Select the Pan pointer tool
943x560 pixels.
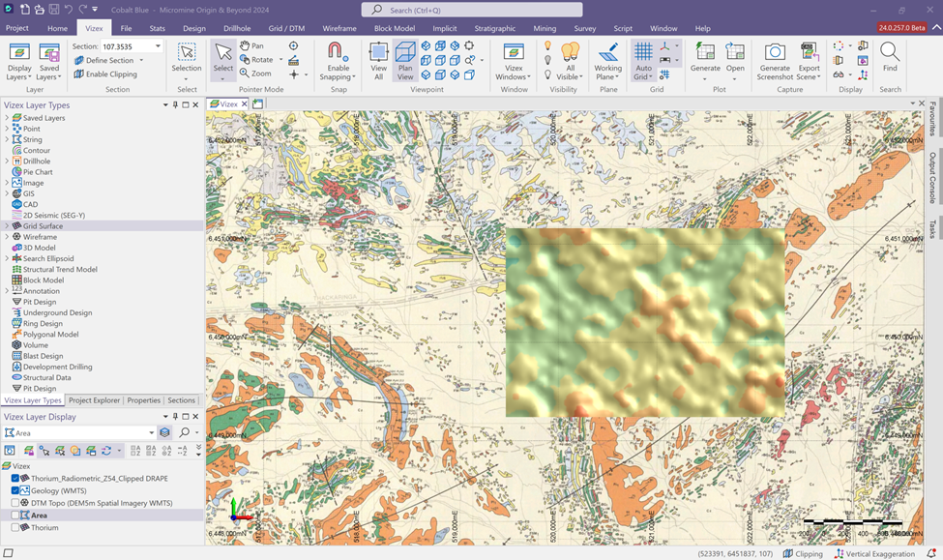click(252, 45)
